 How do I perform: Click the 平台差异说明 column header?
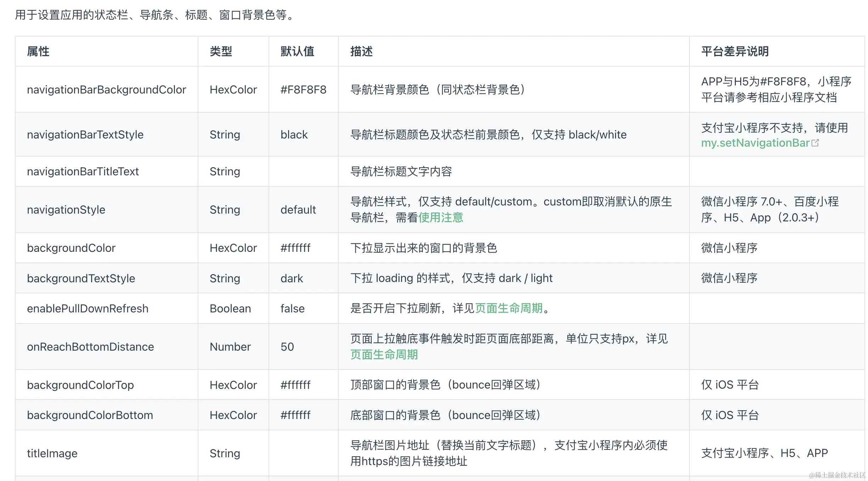point(735,51)
